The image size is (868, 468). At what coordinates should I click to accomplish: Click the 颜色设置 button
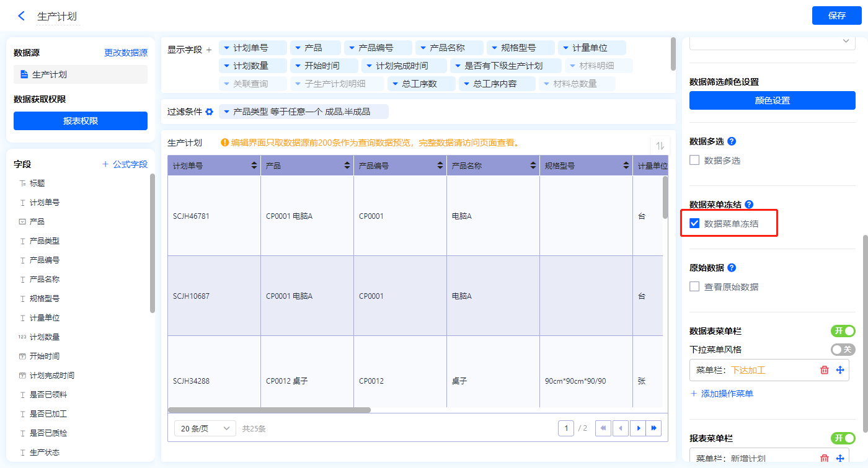[x=772, y=100]
